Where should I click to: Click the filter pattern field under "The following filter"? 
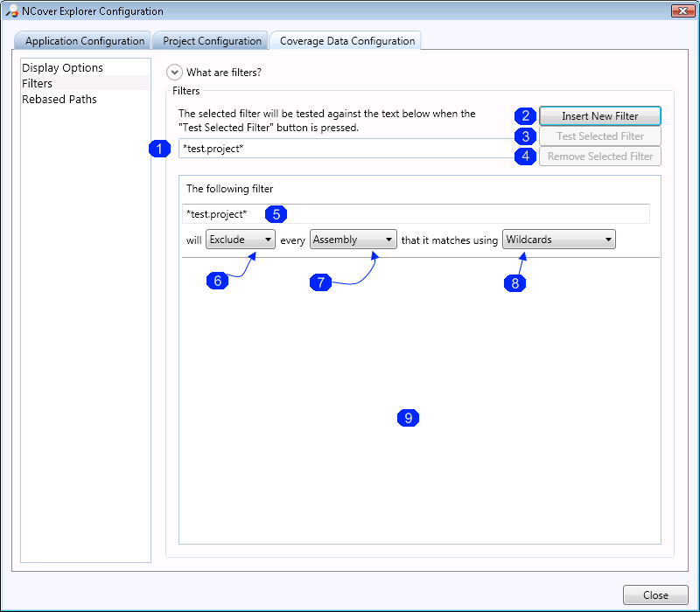click(416, 214)
